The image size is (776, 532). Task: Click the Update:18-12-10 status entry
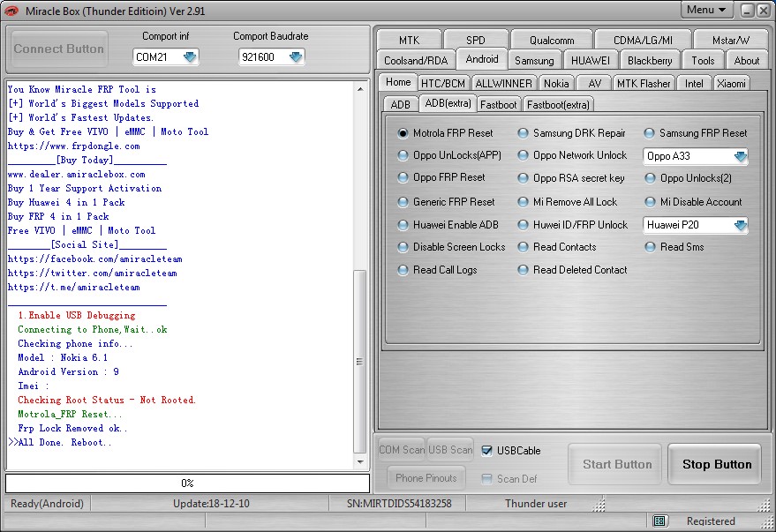(x=211, y=503)
